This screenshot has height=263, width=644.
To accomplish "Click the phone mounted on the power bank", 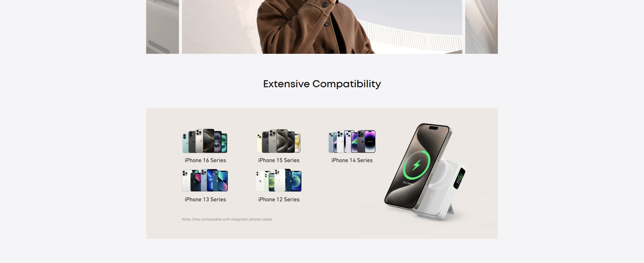I will (x=418, y=166).
